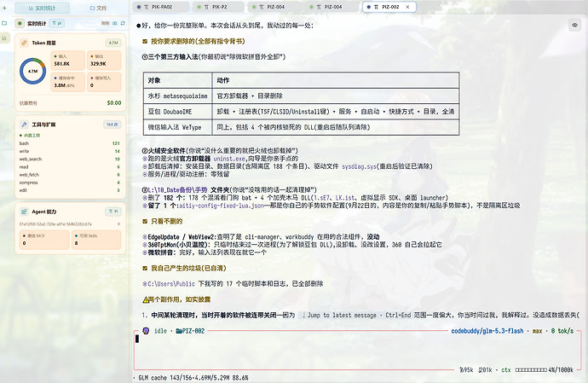This screenshot has width=588, height=383.
Task: Switch to the 文件 panel tab
Action: coord(98,8)
